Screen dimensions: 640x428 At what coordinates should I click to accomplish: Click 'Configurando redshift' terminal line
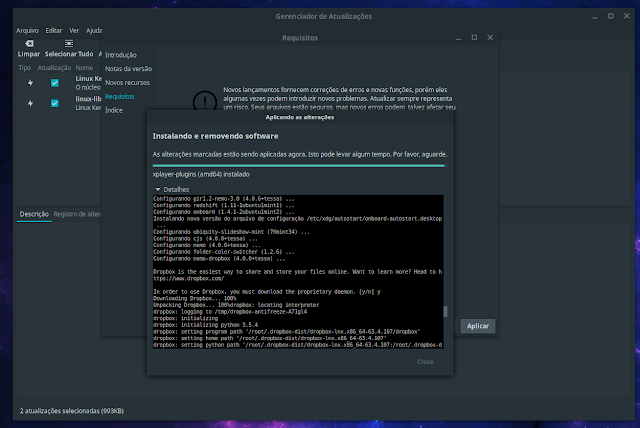224,205
